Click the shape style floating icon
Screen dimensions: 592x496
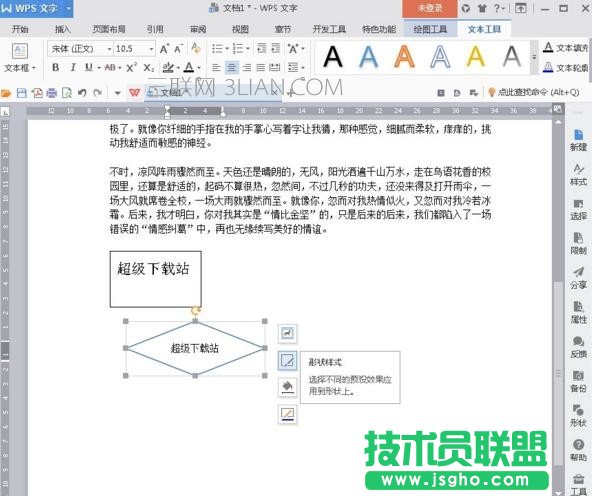pyautogui.click(x=287, y=360)
